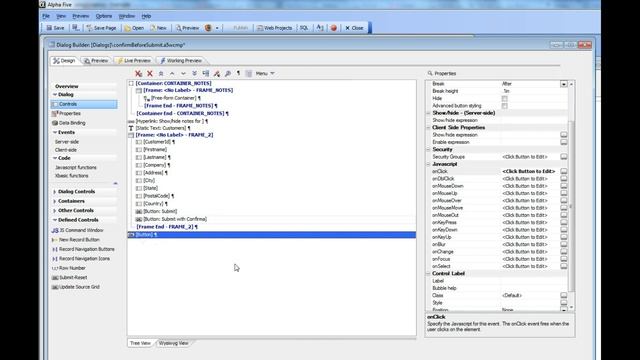This screenshot has height=360, width=640.
Task: Add a Submit-Reset defined control
Action: [x=69, y=278]
